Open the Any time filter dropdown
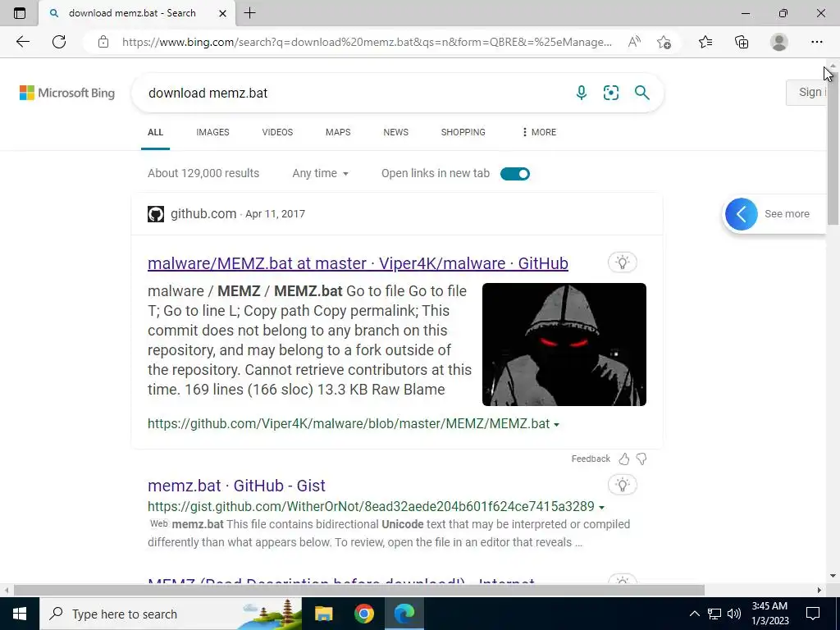 coord(321,174)
